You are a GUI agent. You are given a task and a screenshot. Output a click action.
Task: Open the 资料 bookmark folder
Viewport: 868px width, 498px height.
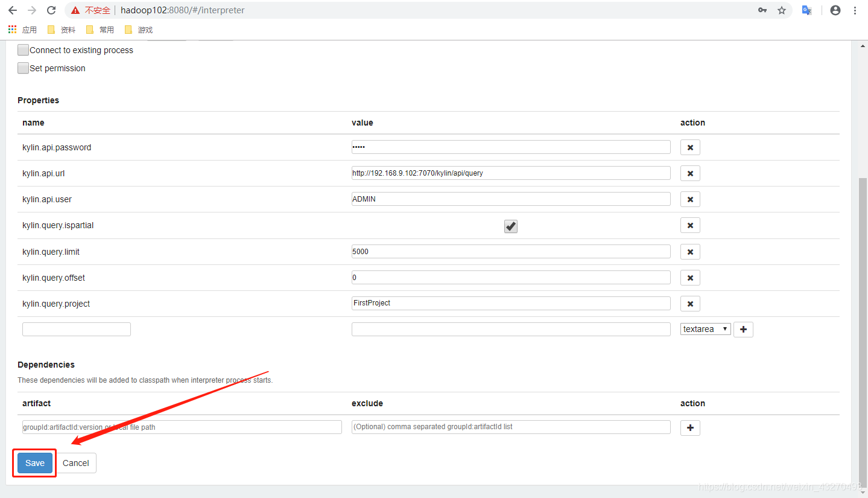pos(62,30)
